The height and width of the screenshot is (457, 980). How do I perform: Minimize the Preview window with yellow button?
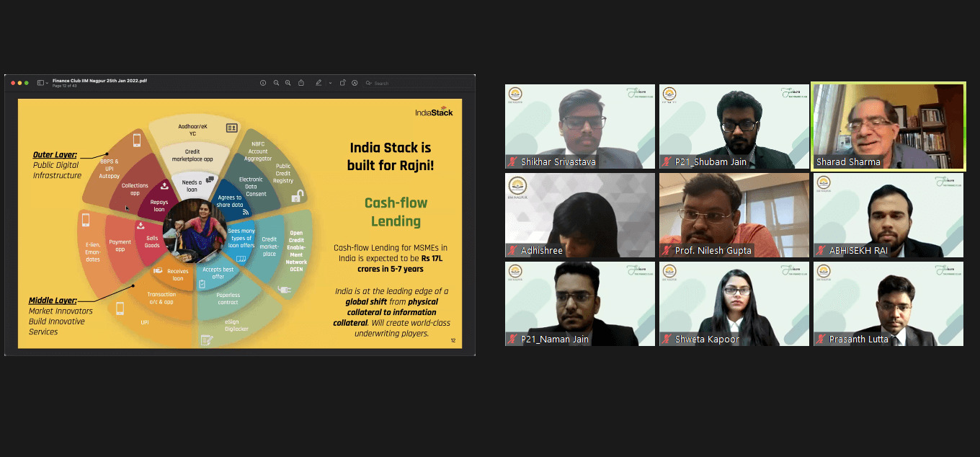point(19,83)
